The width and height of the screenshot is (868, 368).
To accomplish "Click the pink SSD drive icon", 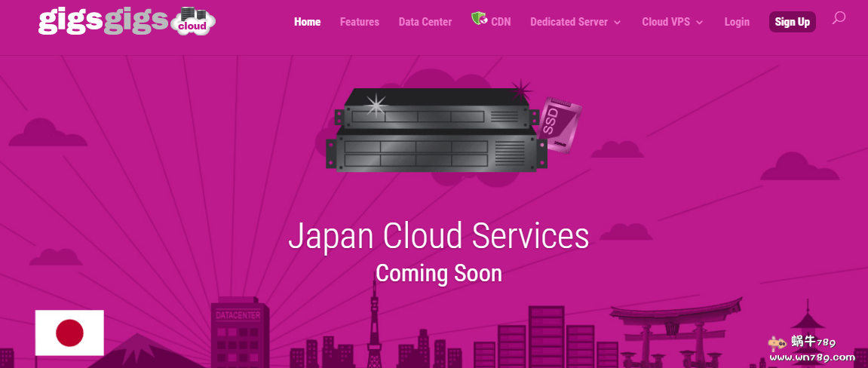I will pos(560,124).
